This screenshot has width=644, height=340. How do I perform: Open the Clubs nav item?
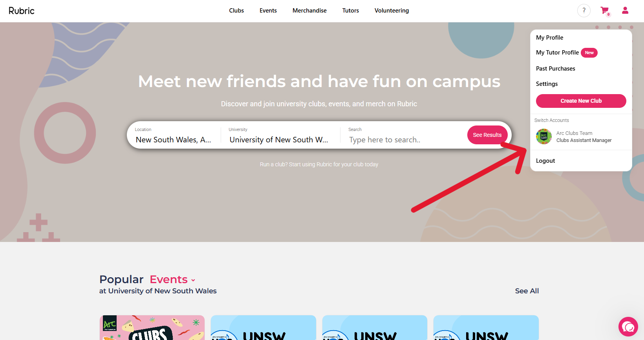click(x=236, y=11)
